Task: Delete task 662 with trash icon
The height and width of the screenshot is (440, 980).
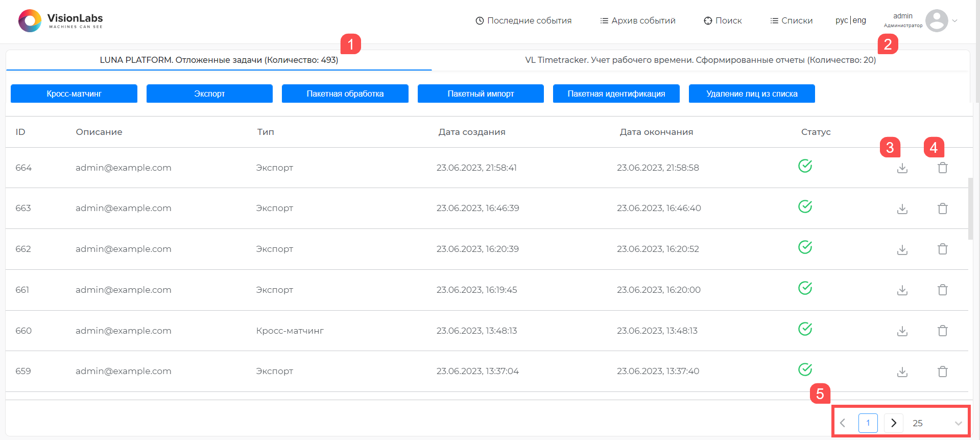Action: coord(943,249)
